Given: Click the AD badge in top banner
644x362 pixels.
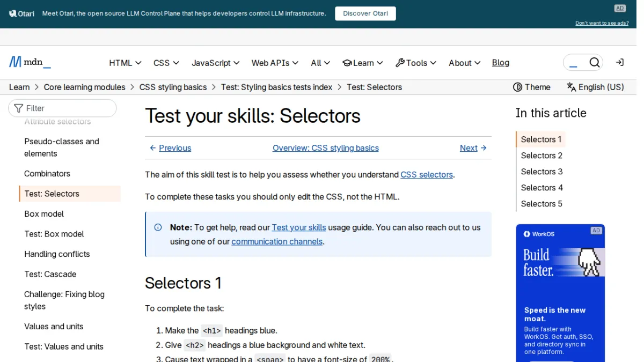Looking at the screenshot, I should 620,8.
